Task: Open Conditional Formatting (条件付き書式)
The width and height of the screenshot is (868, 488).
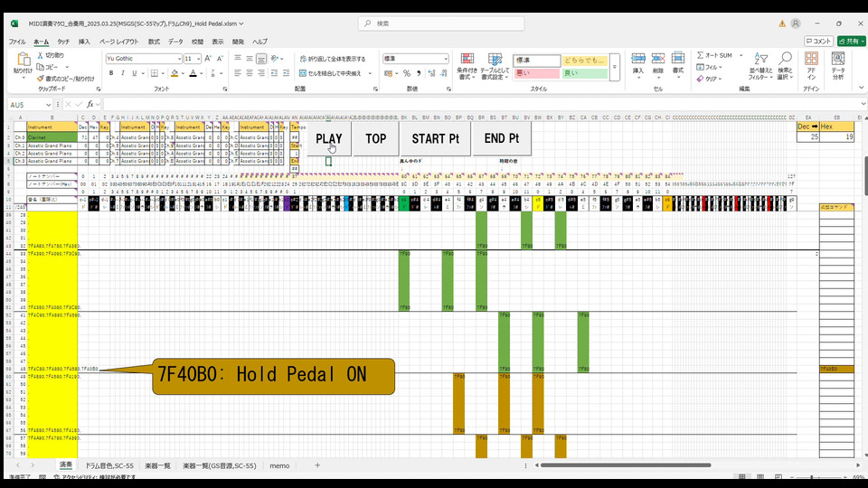Action: [467, 66]
